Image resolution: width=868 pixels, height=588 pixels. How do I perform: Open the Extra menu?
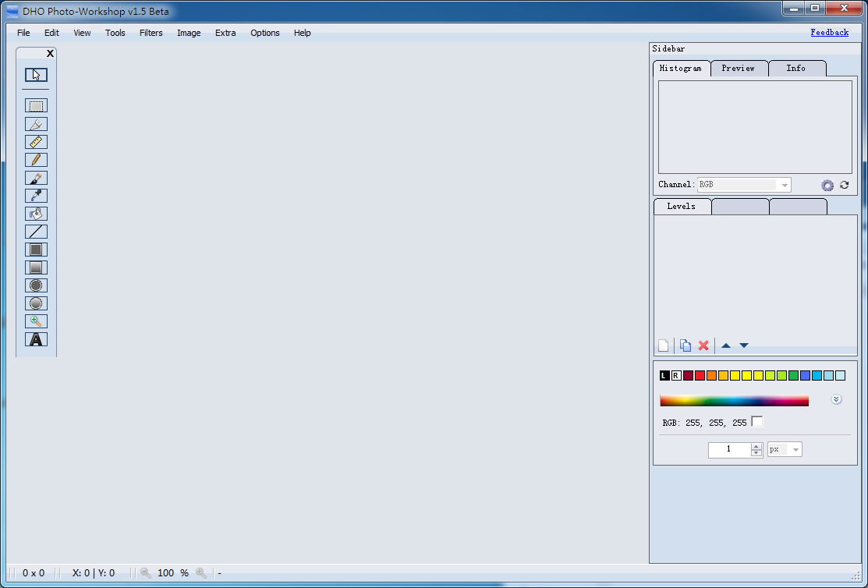(225, 33)
